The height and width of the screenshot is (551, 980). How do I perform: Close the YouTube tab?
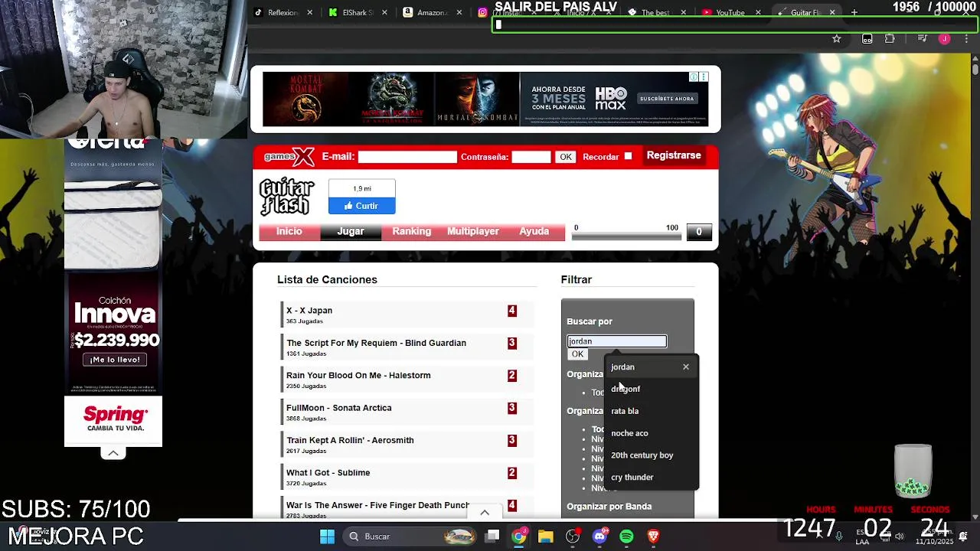[x=758, y=12]
